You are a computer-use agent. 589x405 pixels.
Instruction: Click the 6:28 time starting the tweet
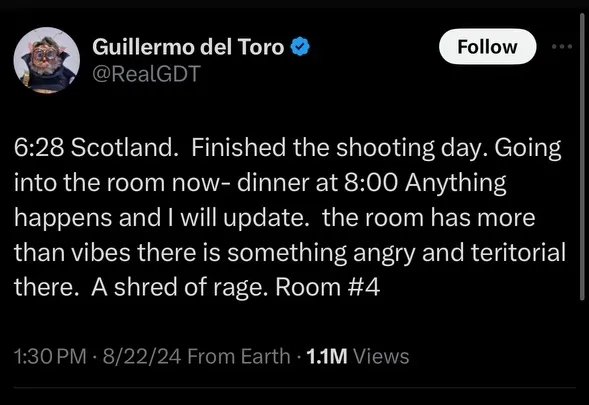39,148
